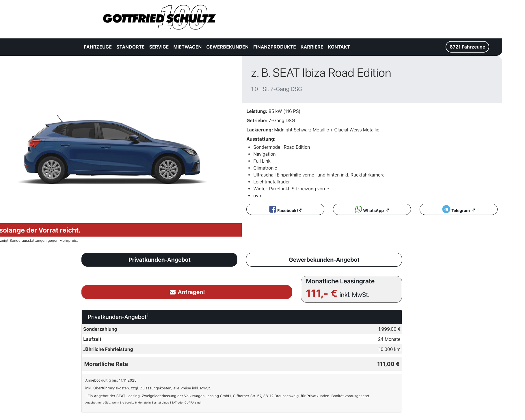The height and width of the screenshot is (420, 525).
Task: Switch to Privatkunden-Angebot tab
Action: [159, 260]
